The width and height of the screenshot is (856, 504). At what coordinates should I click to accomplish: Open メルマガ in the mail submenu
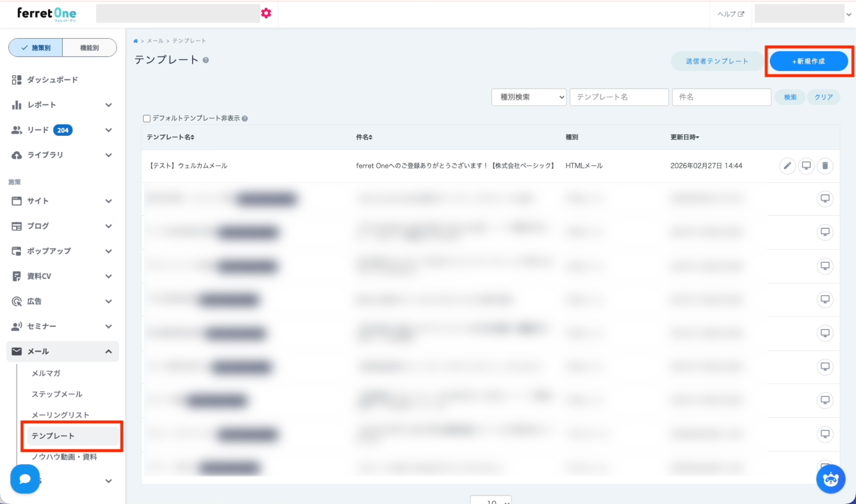coord(46,373)
